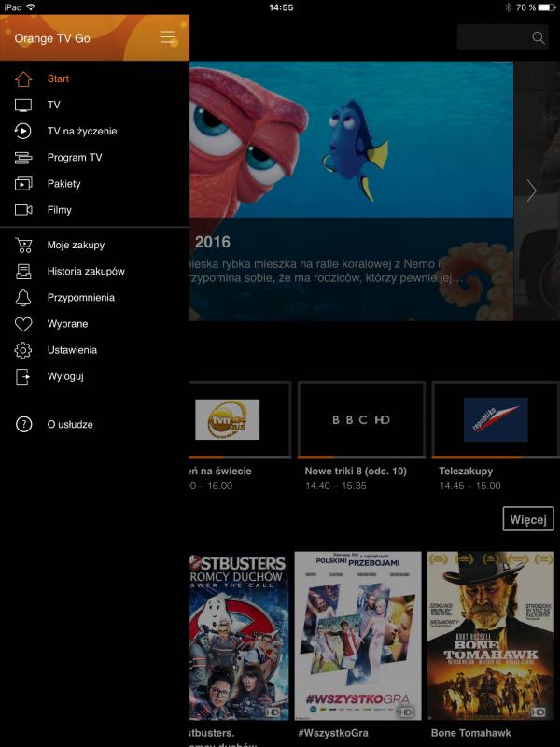560x747 pixels.
Task: Tap Wyloguj to log out
Action: (65, 376)
